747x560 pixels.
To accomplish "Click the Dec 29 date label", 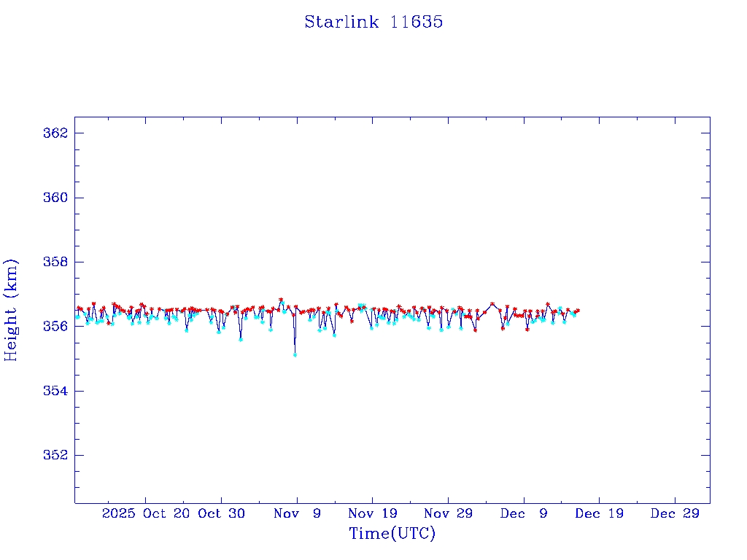I will click(x=675, y=513).
